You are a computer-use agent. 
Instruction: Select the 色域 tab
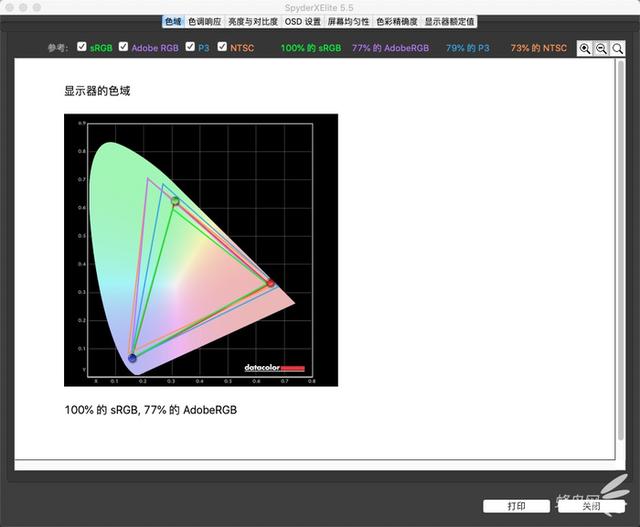[x=173, y=22]
